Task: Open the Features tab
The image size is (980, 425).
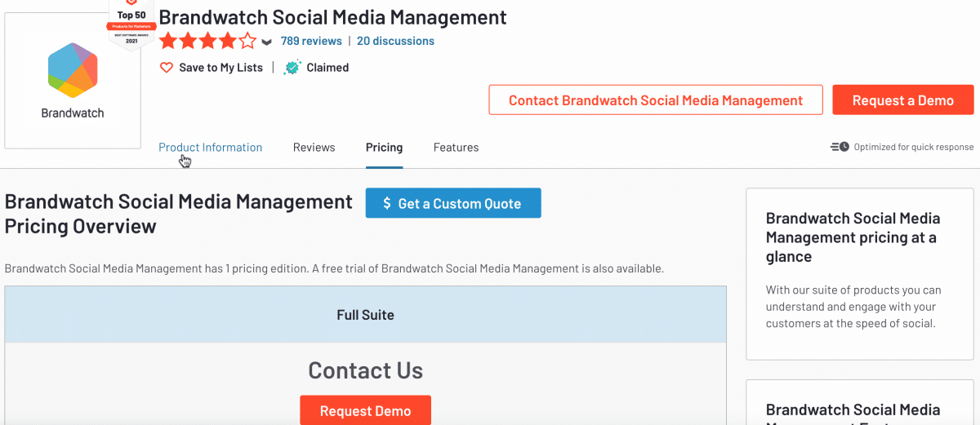Action: point(456,148)
